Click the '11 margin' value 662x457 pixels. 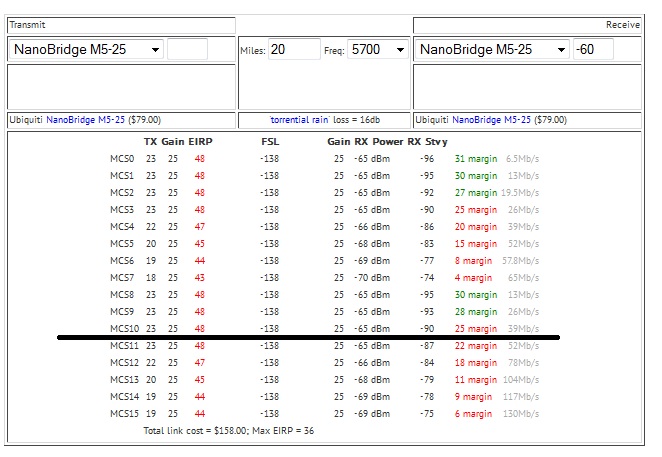point(476,380)
